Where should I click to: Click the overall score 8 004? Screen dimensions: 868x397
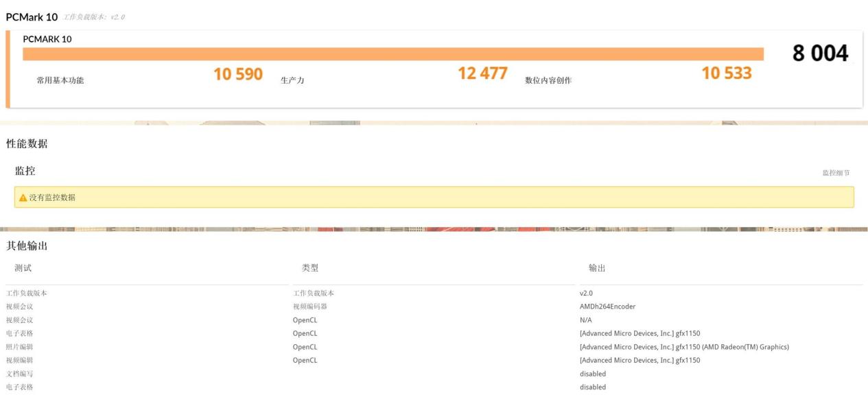coord(820,53)
